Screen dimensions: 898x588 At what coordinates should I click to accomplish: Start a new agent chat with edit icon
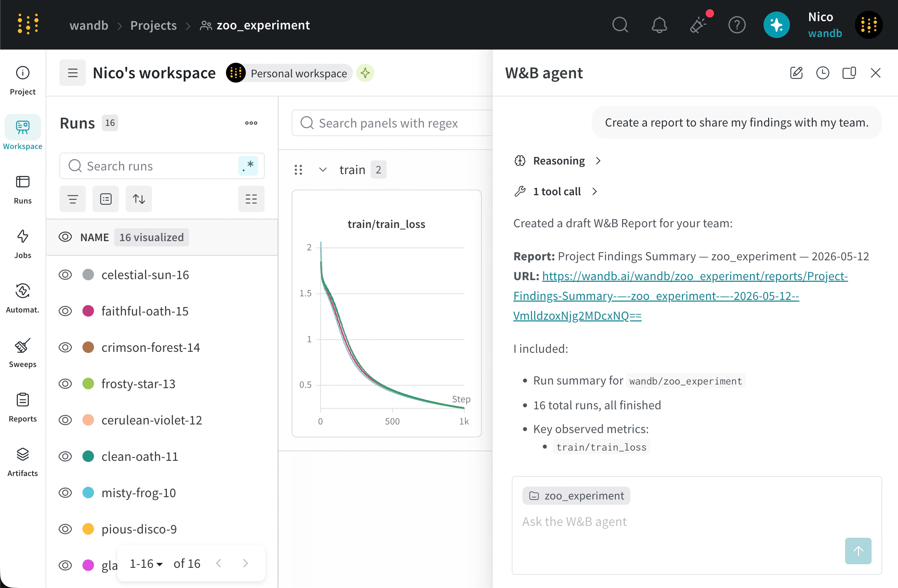pos(796,73)
